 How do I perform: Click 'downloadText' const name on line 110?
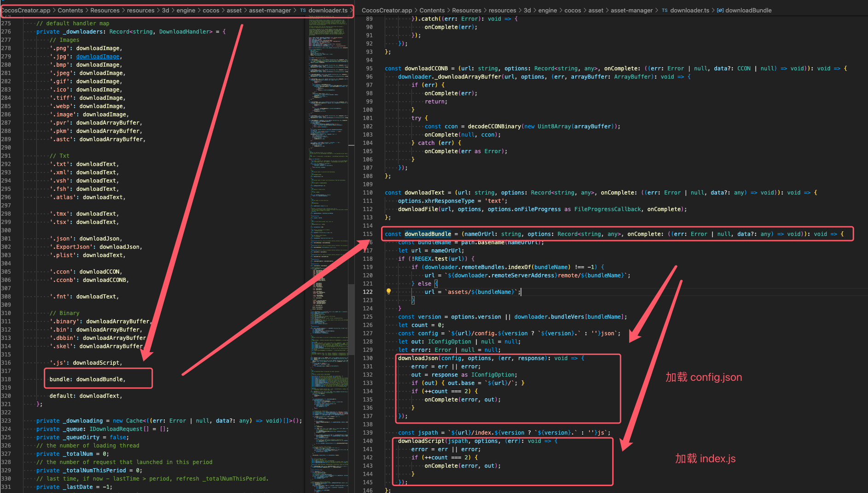pyautogui.click(x=424, y=193)
